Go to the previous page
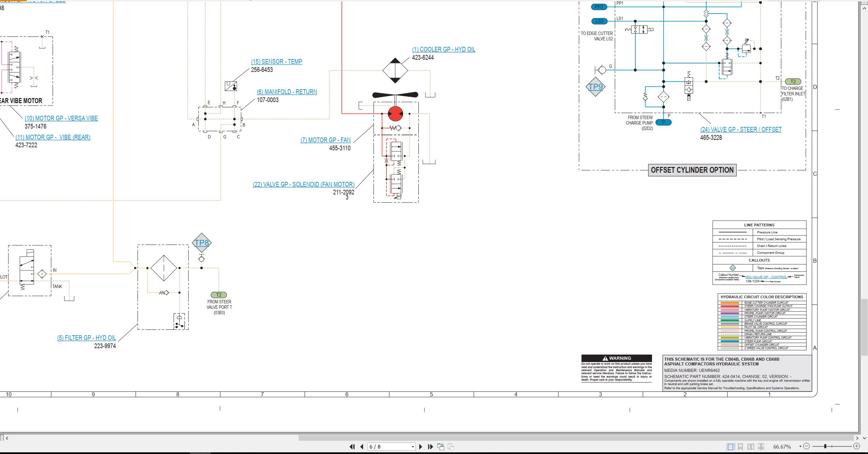Image resolution: width=868 pixels, height=454 pixels. point(362,447)
